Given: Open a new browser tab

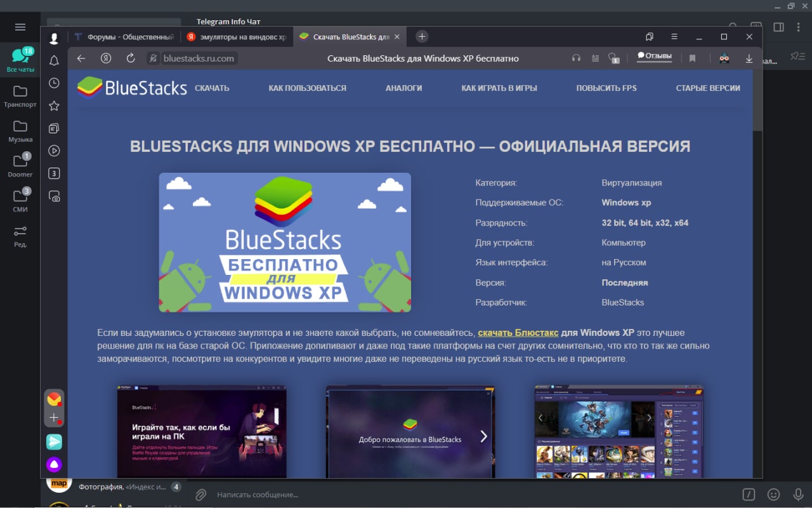Looking at the screenshot, I should click(422, 37).
